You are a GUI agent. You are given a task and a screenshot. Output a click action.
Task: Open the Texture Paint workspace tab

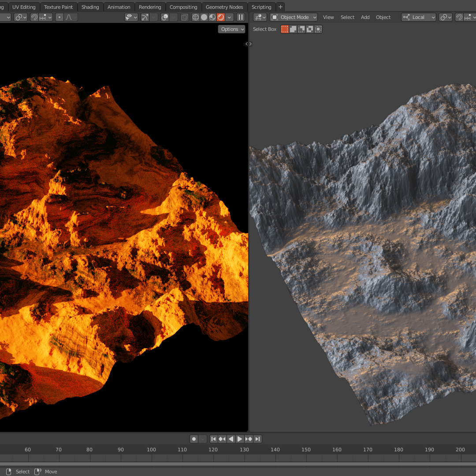click(58, 7)
